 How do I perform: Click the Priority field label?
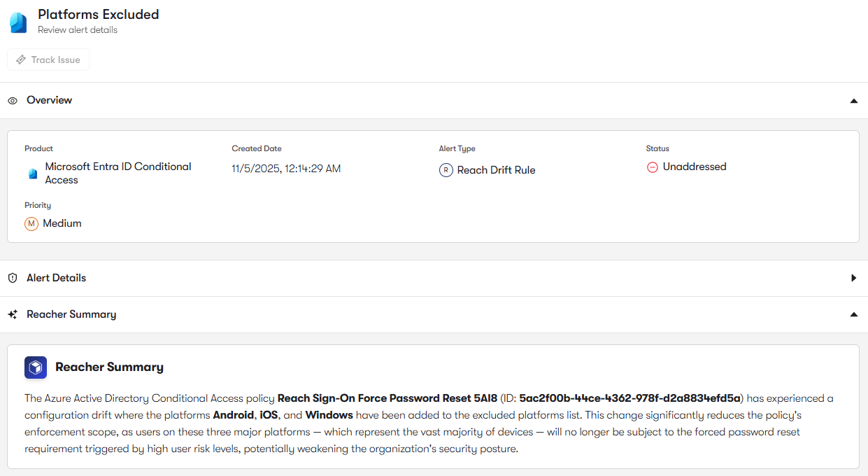coord(38,205)
